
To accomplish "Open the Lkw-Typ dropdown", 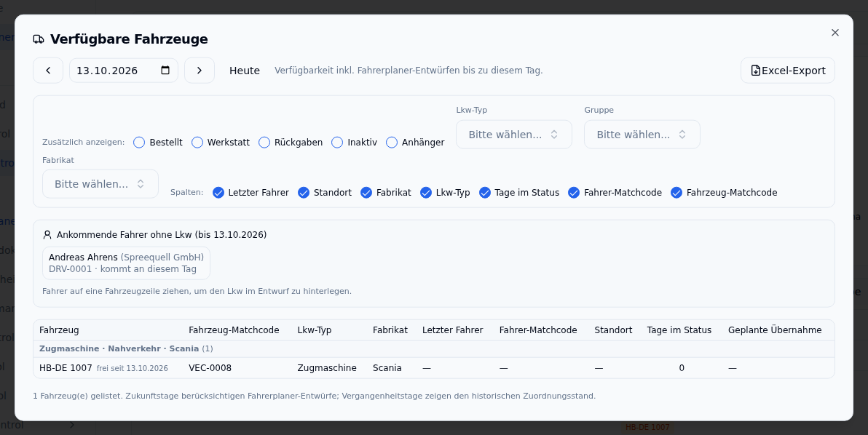I will (513, 135).
